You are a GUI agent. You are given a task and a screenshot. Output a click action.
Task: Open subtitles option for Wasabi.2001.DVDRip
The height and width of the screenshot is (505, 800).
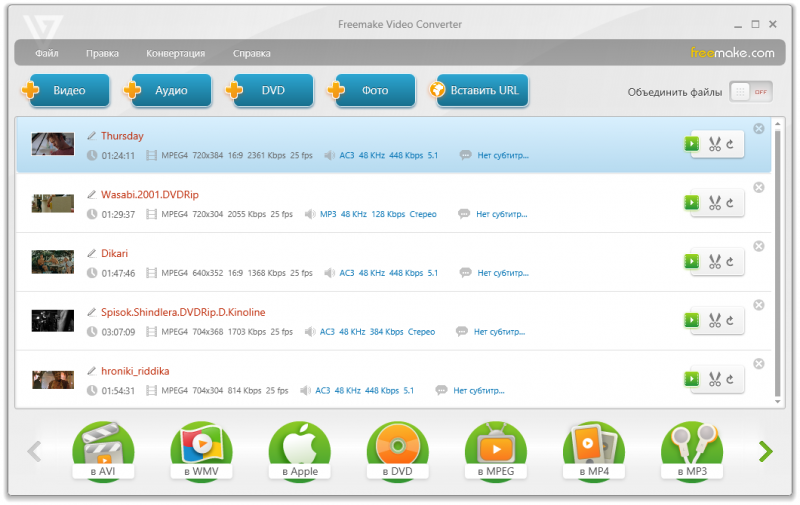[502, 214]
